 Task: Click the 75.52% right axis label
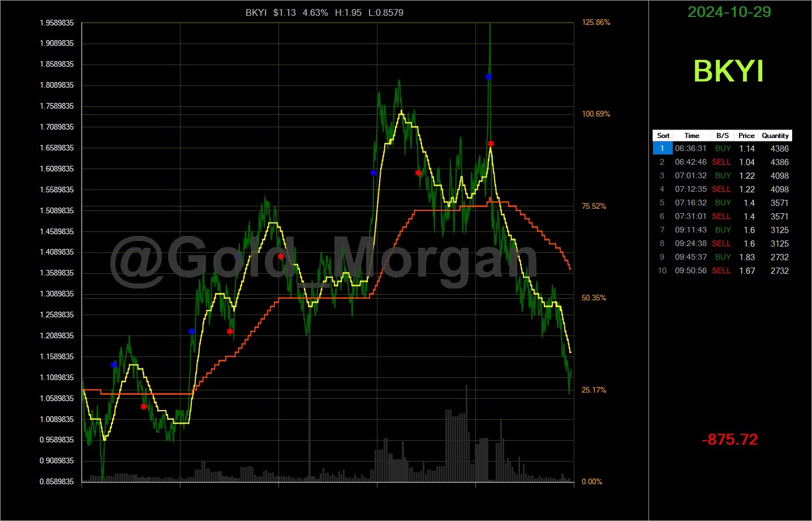tap(594, 206)
